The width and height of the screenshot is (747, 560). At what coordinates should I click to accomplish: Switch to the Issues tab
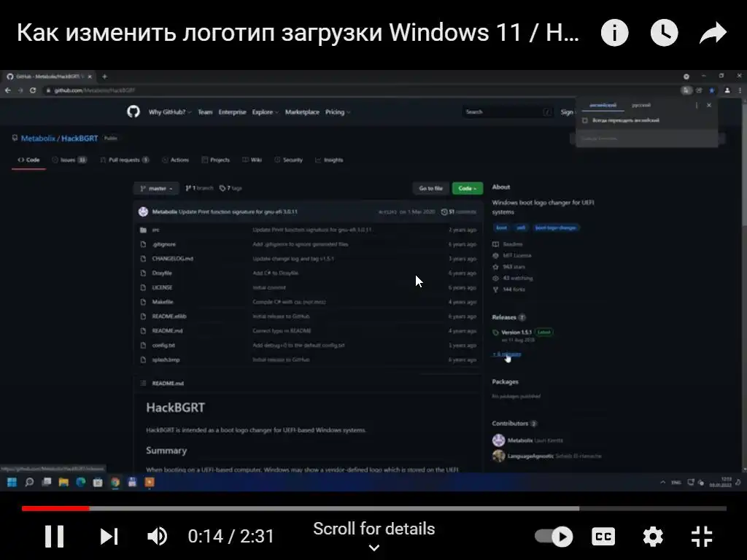click(69, 160)
